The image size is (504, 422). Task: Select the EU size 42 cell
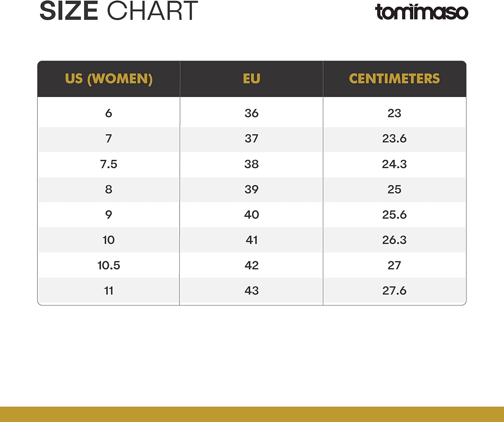[252, 265]
